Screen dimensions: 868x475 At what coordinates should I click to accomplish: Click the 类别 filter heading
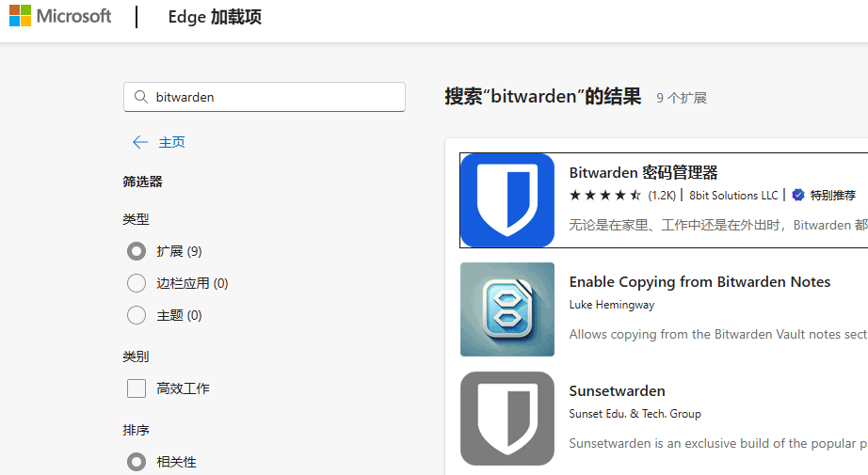pos(136,356)
